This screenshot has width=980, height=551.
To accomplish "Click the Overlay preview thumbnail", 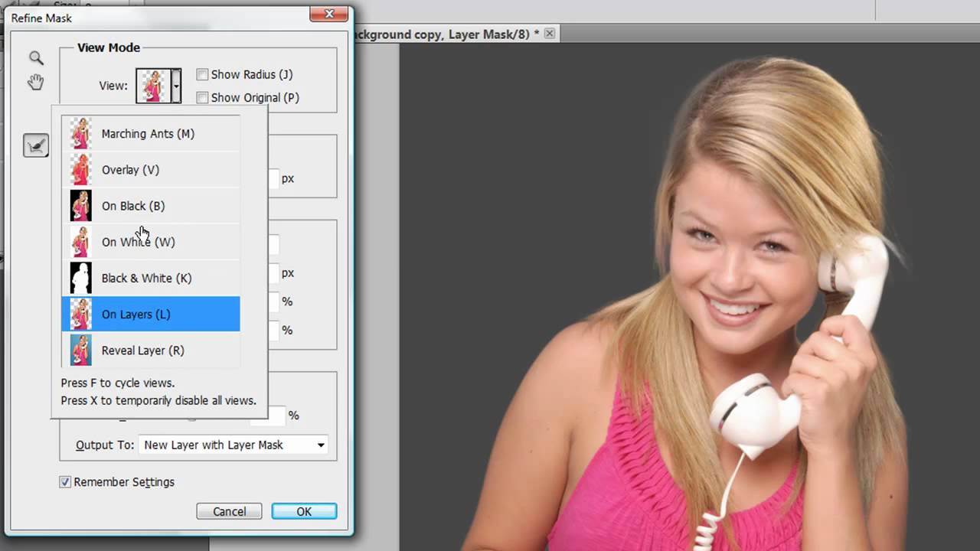I will [80, 169].
